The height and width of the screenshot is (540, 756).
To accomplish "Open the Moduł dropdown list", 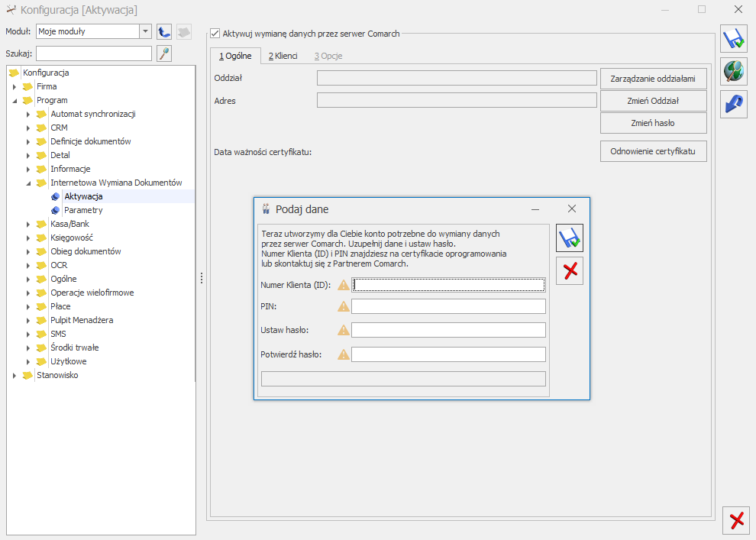I will pyautogui.click(x=145, y=31).
